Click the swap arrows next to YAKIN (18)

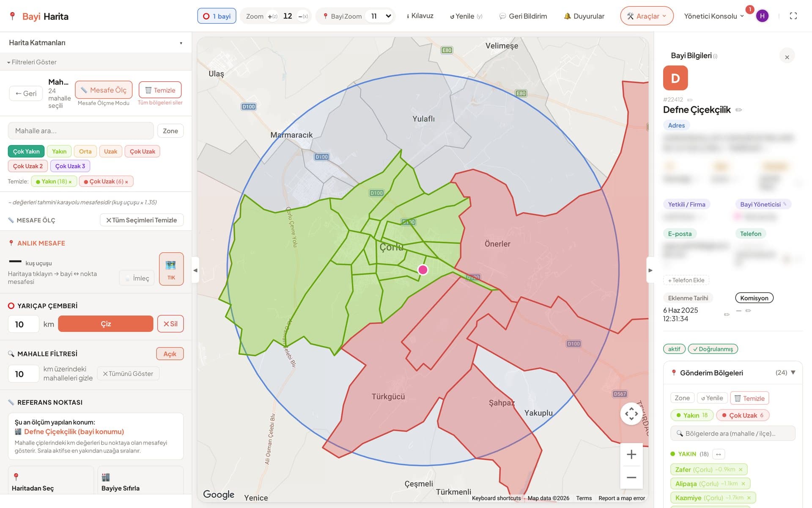pyautogui.click(x=719, y=454)
